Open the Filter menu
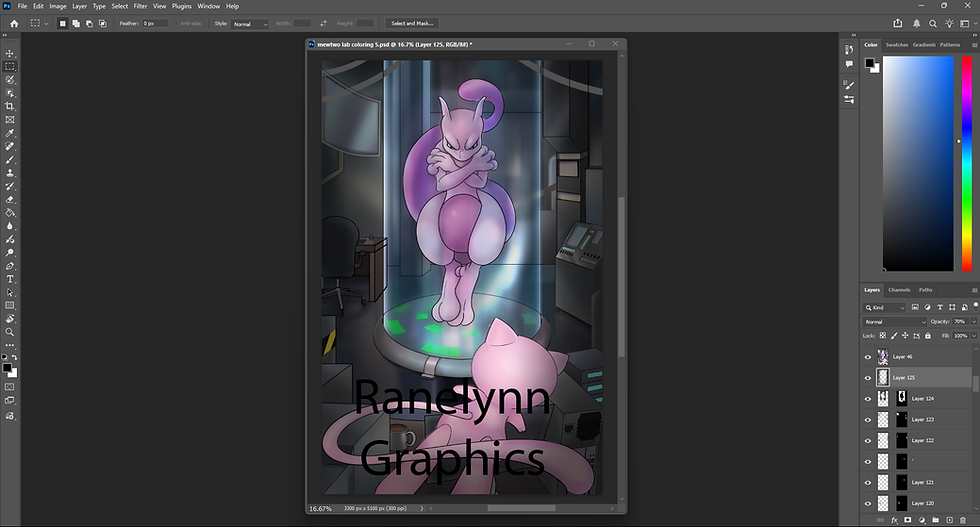Screen dimensions: 980x527 click(x=140, y=6)
